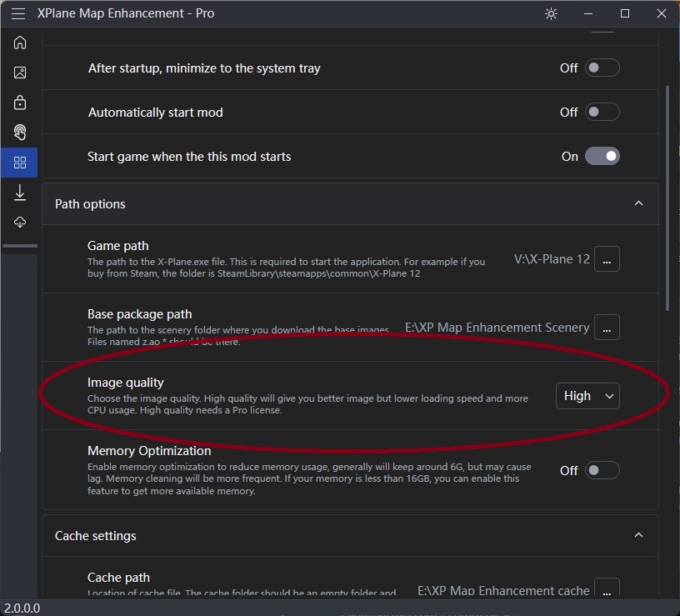Screen dimensions: 680x616
Task: Open the touch pointer sidebar icon
Action: click(x=20, y=133)
